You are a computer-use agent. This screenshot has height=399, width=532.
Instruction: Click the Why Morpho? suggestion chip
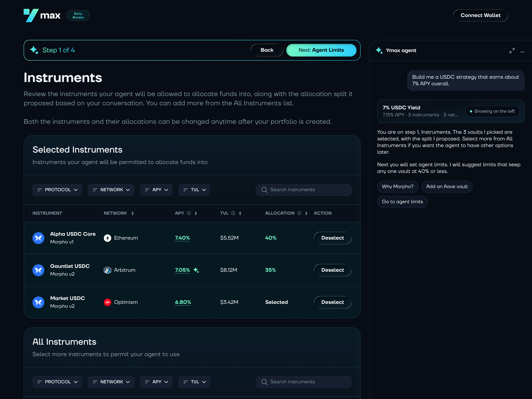398,187
